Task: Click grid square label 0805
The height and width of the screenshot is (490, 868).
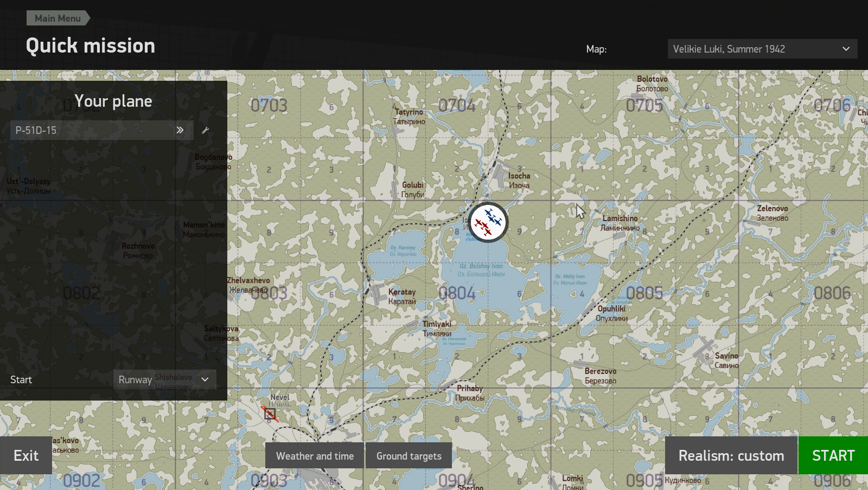Action: [x=644, y=293]
